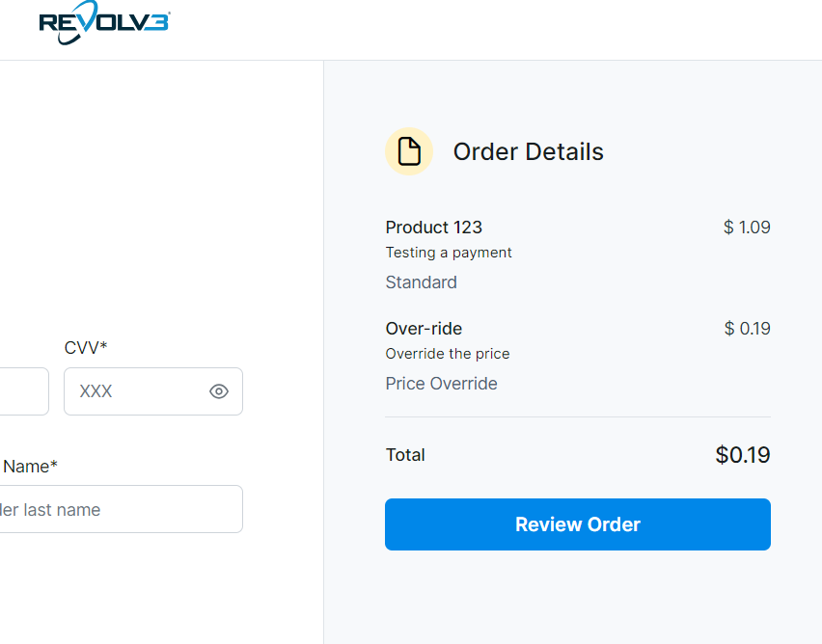This screenshot has width=822, height=644.
Task: Click the Override the price description
Action: [447, 354]
